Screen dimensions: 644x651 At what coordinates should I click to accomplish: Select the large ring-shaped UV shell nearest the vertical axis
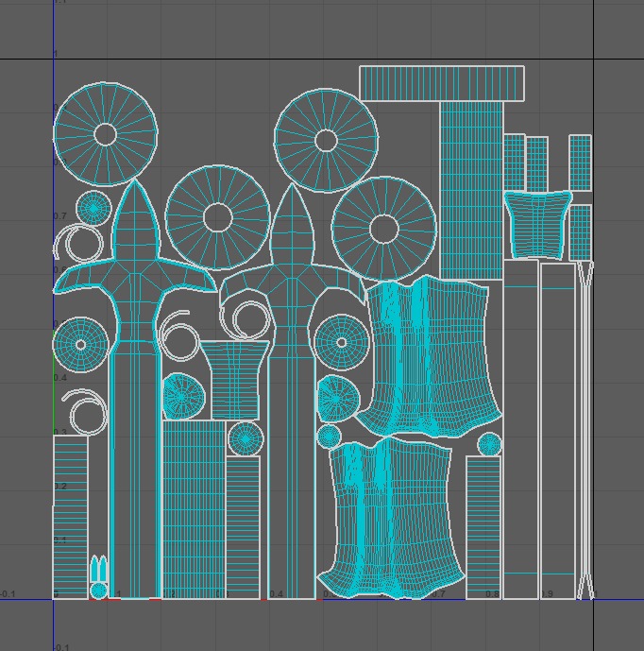(x=106, y=133)
